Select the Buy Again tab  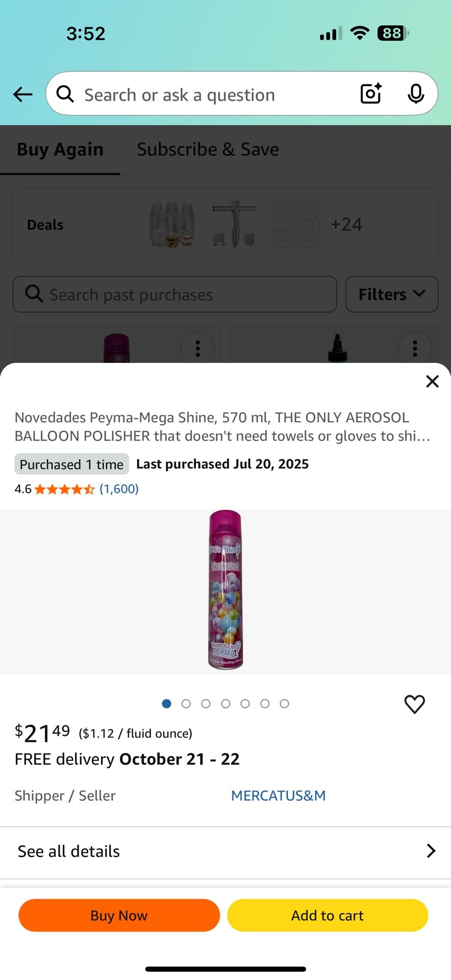60,149
